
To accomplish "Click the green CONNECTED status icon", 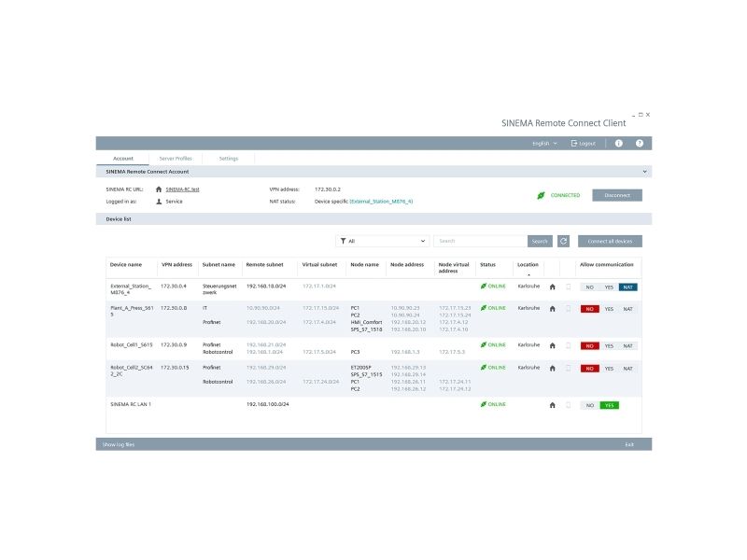I will [x=541, y=195].
